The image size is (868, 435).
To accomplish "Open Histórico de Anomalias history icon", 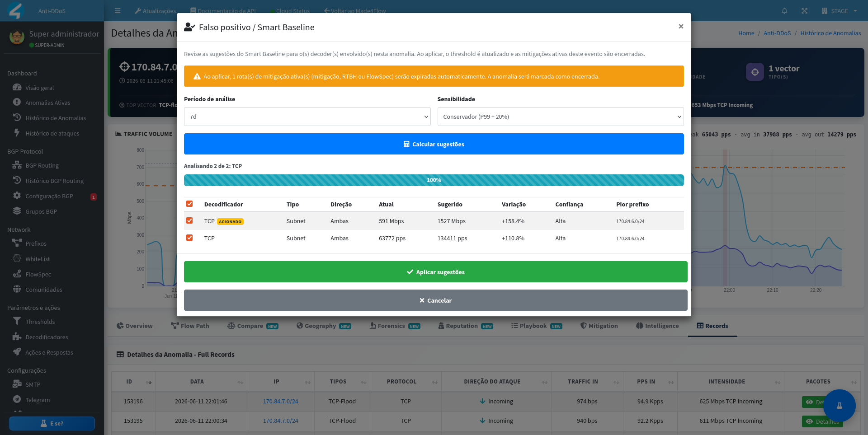I will pos(17,117).
